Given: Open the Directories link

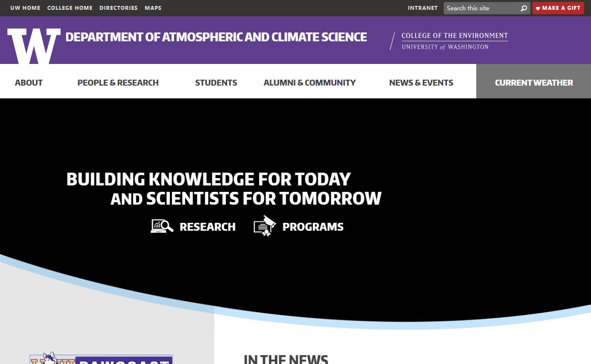Looking at the screenshot, I should click(119, 8).
